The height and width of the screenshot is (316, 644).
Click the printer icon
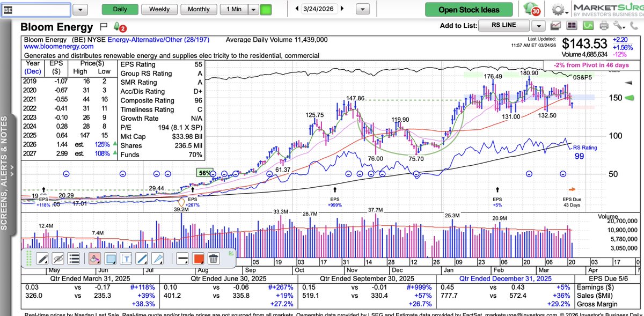click(x=604, y=25)
